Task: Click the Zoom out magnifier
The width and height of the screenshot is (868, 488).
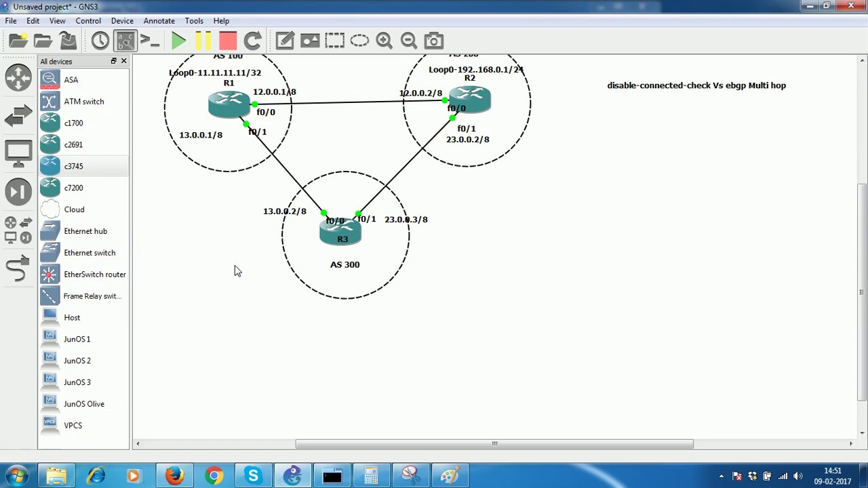Action: [x=408, y=41]
